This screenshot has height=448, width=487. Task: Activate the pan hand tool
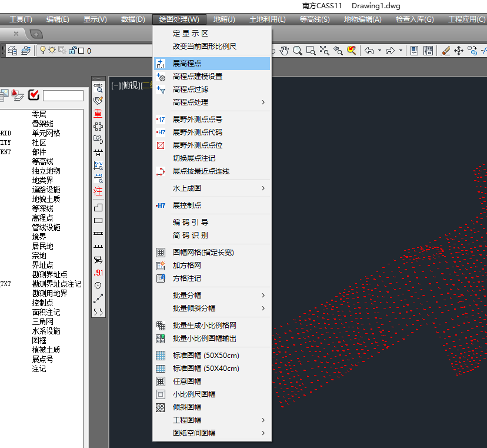point(285,51)
